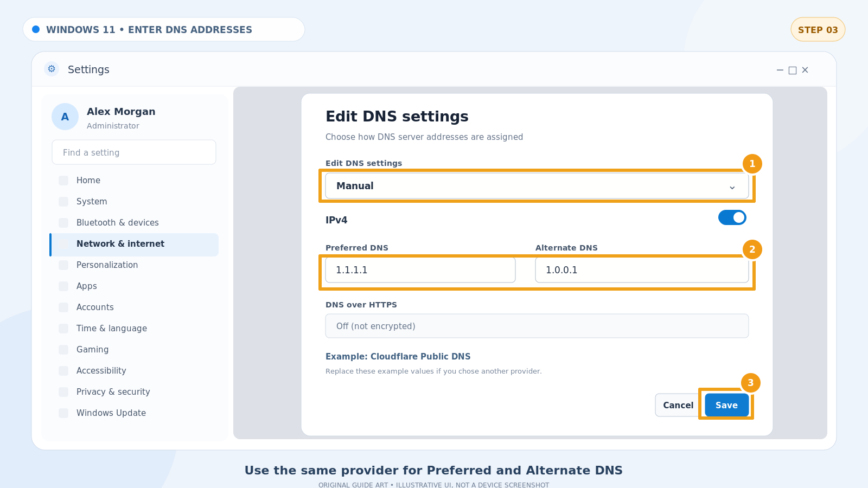Viewport: 868px width, 488px height.
Task: Click the Accounts sidebar icon
Action: click(63, 307)
